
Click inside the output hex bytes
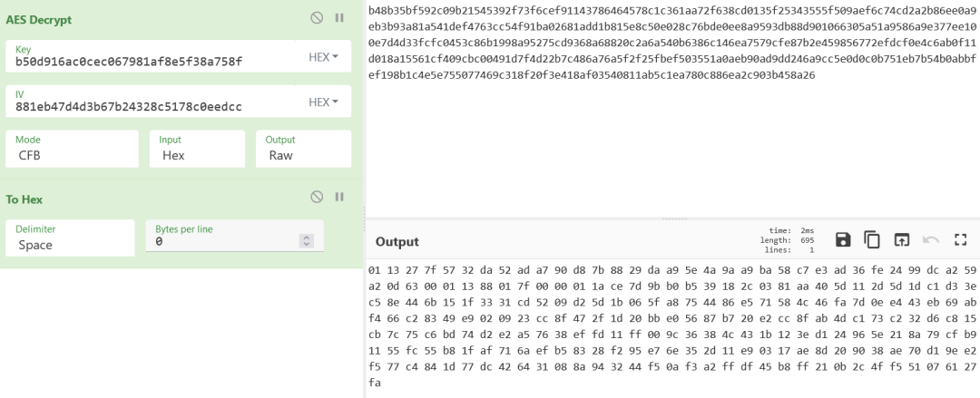pos(671,327)
